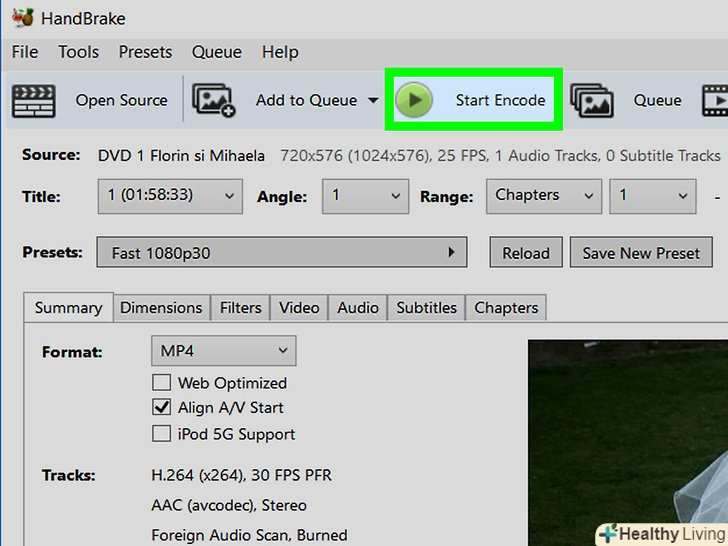Switch to the Summary tab
Screen dimensions: 728x546
pos(68,307)
